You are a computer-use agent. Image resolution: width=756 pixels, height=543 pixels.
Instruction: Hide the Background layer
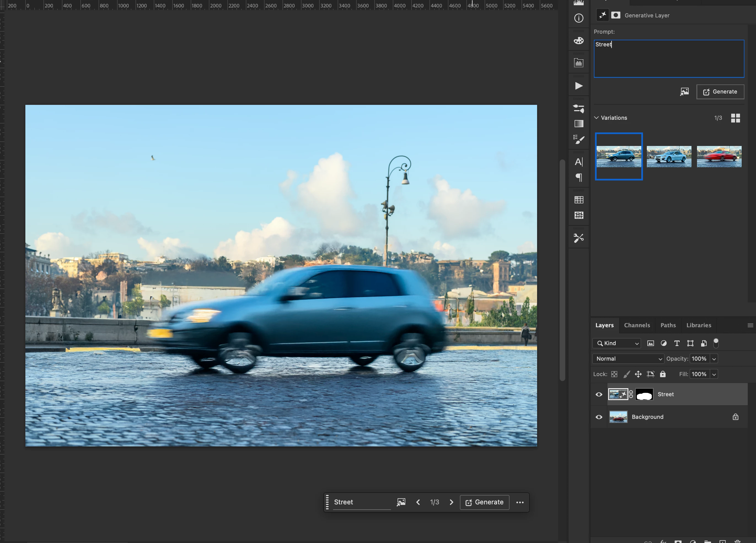[x=599, y=417]
